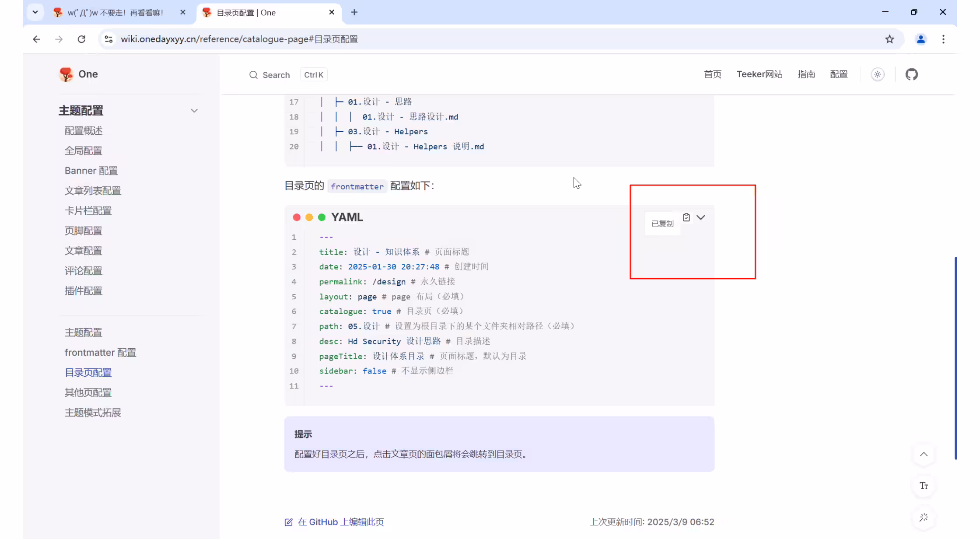The image size is (980, 539).
Task: Toggle the light/dark theme switch
Action: pyautogui.click(x=877, y=74)
